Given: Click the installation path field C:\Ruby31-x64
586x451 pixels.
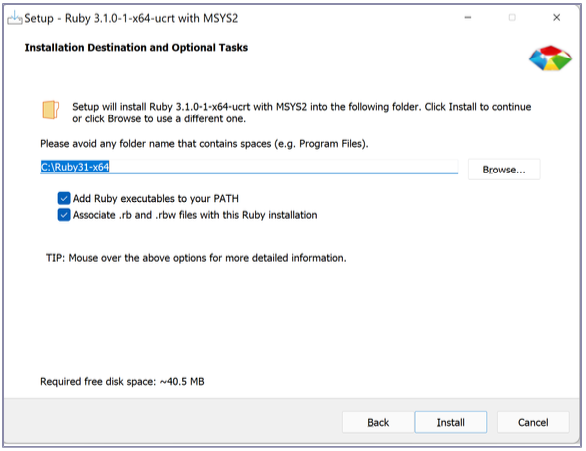Looking at the screenshot, I should [249, 167].
